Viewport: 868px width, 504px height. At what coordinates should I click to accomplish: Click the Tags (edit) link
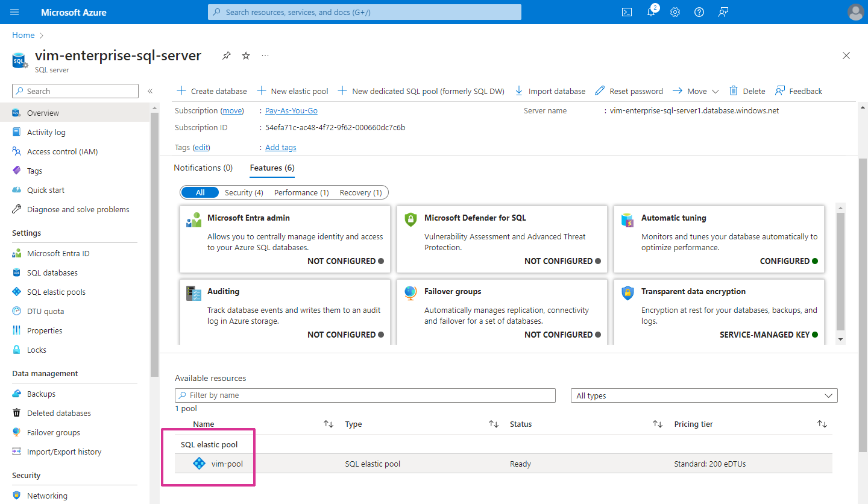(201, 147)
